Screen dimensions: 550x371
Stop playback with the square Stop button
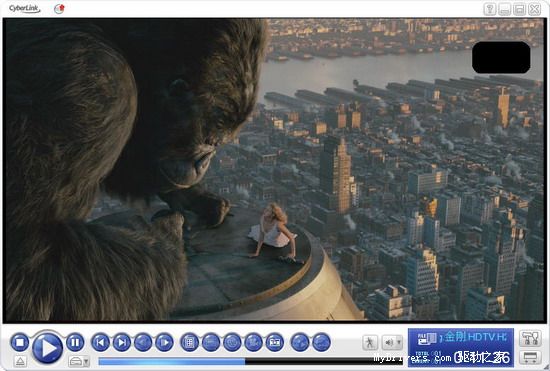click(20, 342)
